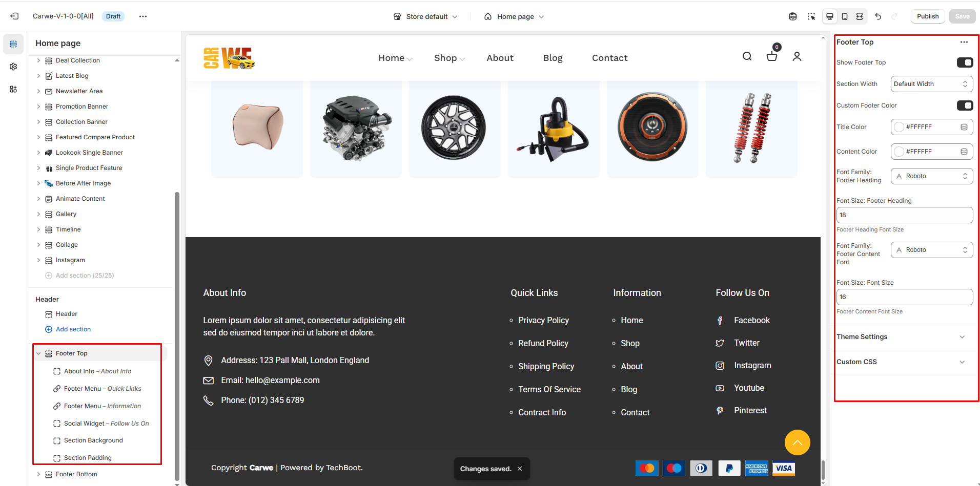
Task: Select the Social Widget – Follow Us On block
Action: point(106,424)
